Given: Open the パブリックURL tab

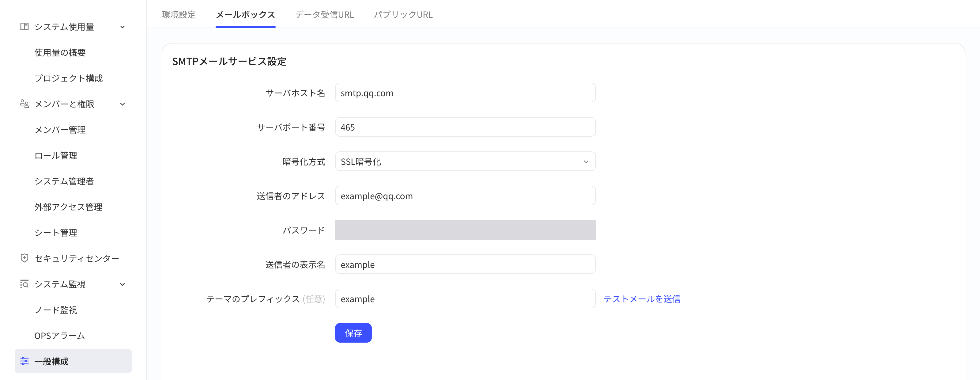Looking at the screenshot, I should 403,14.
